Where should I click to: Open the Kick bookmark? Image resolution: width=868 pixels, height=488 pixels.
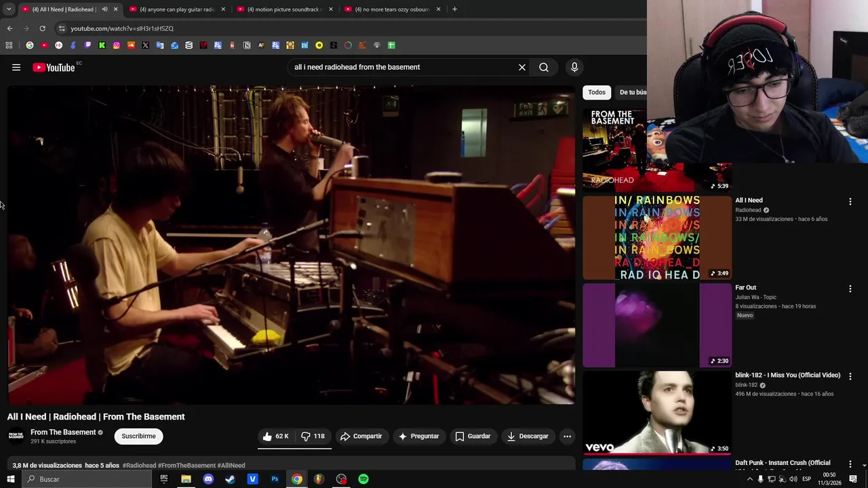pyautogui.click(x=102, y=45)
